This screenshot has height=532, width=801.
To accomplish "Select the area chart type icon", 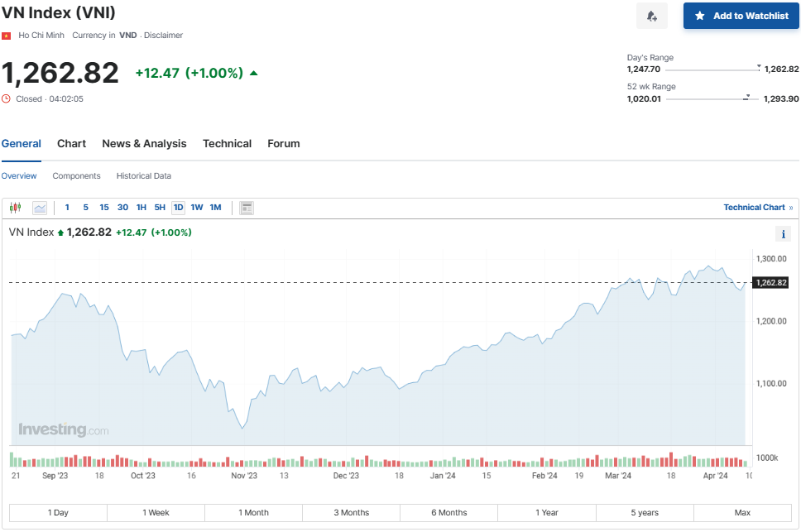I will pos(40,208).
